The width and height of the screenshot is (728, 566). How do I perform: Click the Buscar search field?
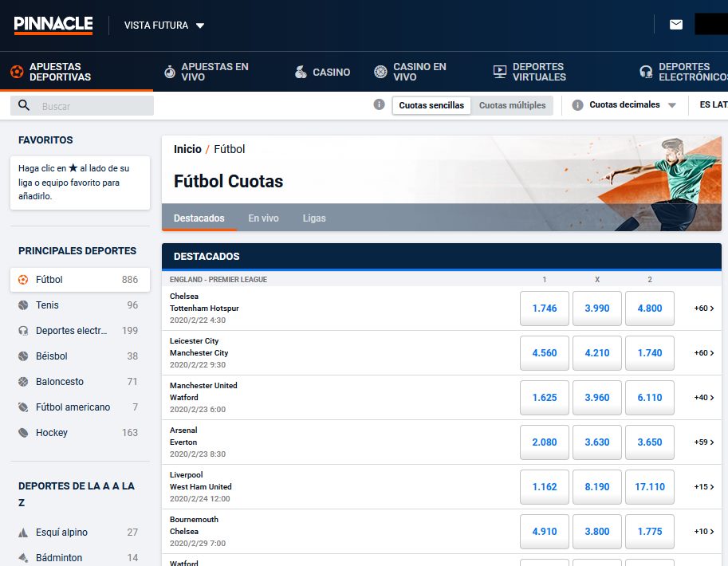(x=82, y=106)
